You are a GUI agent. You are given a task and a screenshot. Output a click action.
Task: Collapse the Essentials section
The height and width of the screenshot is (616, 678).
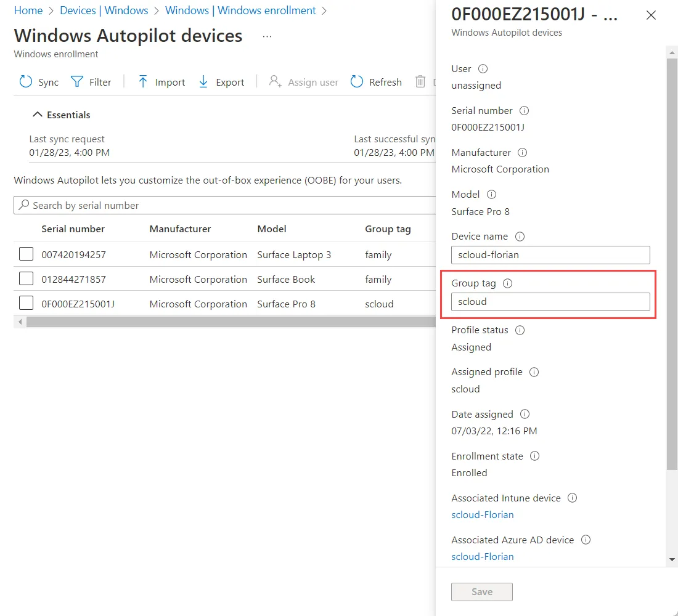pyautogui.click(x=62, y=115)
